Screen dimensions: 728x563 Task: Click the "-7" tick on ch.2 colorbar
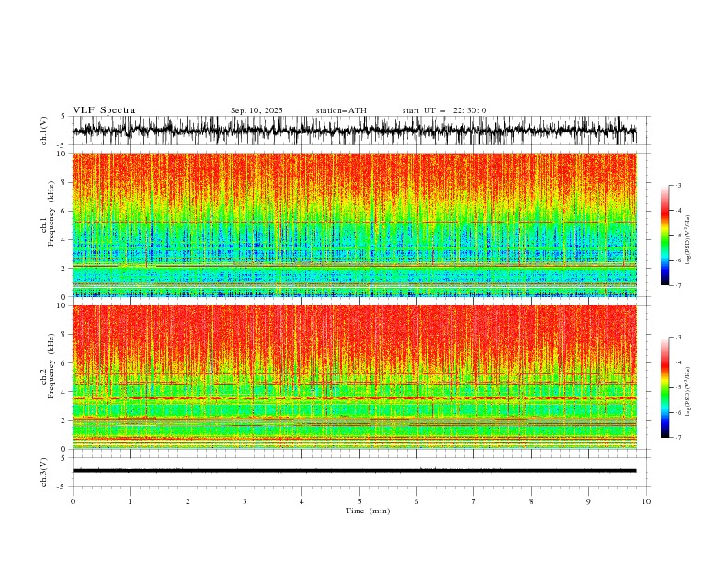678,438
